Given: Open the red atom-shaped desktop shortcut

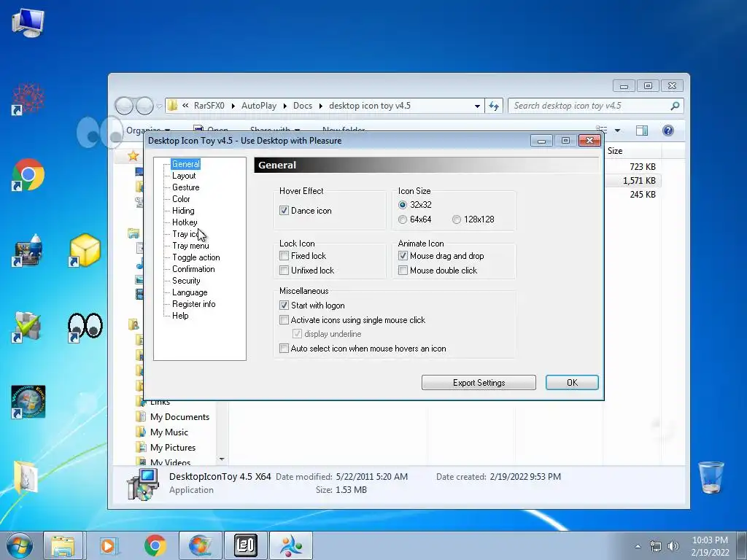Looking at the screenshot, I should click(x=28, y=99).
